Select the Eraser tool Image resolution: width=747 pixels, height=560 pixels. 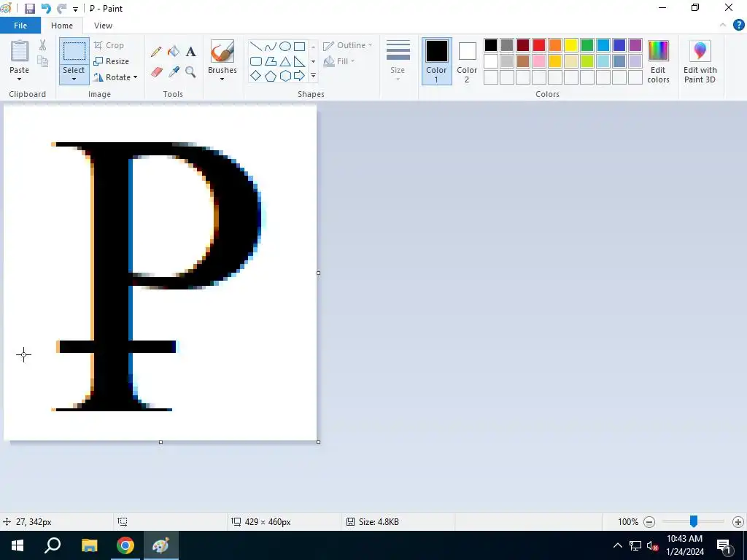[x=157, y=72]
